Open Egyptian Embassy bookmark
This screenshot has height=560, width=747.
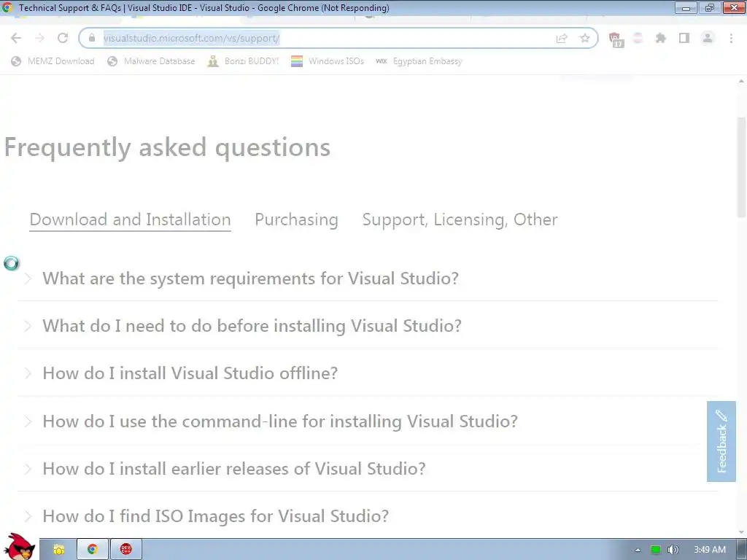(419, 61)
